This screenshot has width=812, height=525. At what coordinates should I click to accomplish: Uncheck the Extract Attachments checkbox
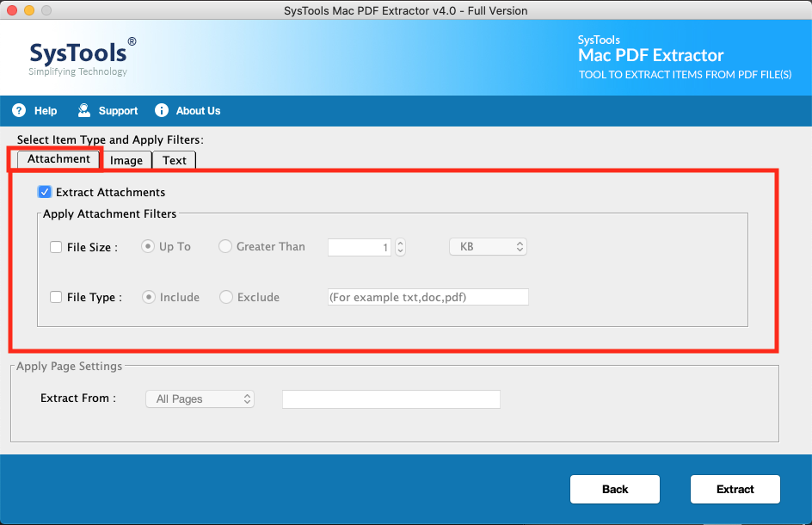tap(45, 192)
